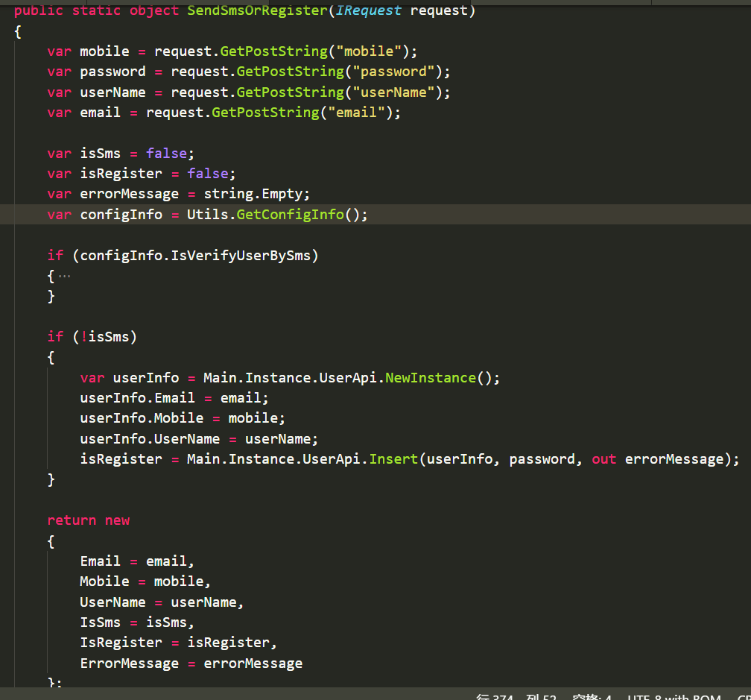751x700 pixels.
Task: Click userInfo.Mobile assignment target
Action: click(142, 418)
